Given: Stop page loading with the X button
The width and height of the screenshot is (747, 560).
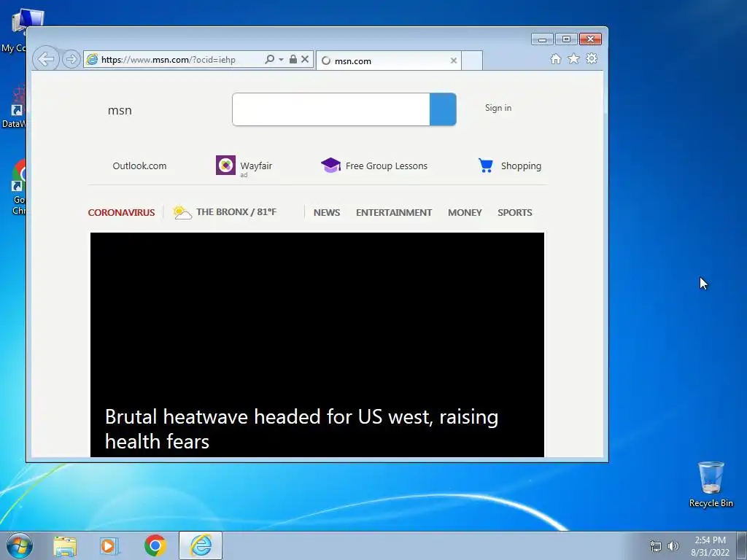Looking at the screenshot, I should pyautogui.click(x=305, y=59).
